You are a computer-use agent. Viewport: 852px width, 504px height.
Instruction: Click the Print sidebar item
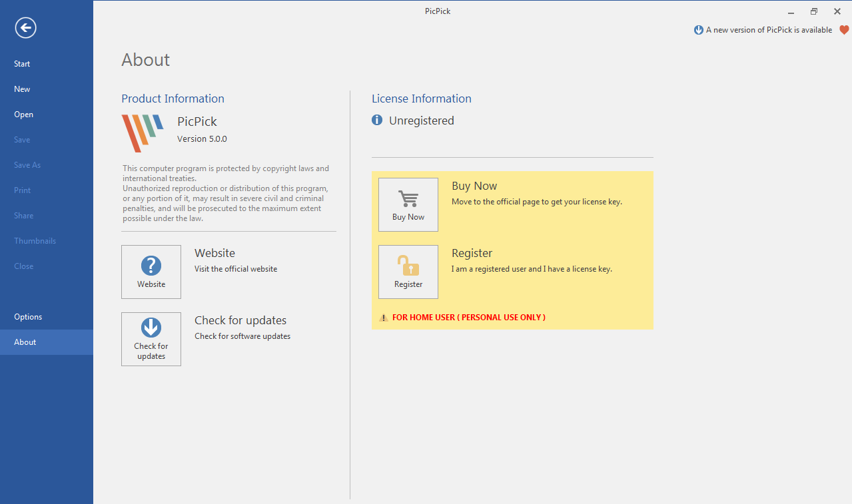coord(47,190)
